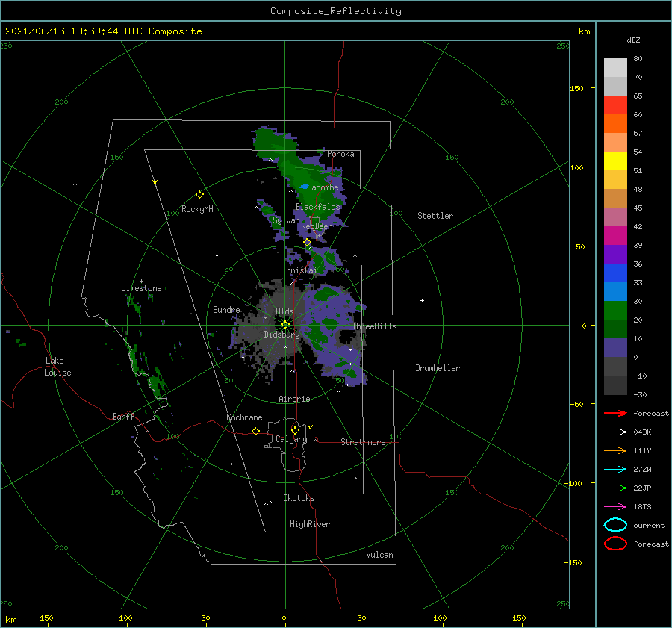Screen dimensions: 672x628
Task: Click the -100 label on bottom axis
Action: click(123, 618)
